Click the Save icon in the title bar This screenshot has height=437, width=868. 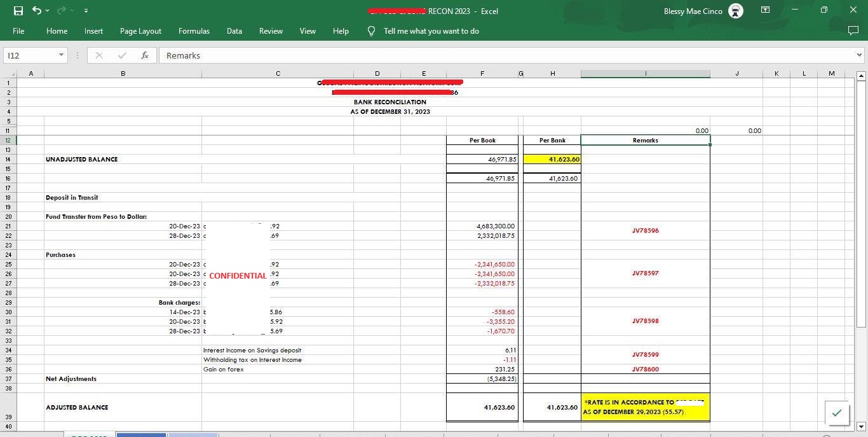(18, 11)
